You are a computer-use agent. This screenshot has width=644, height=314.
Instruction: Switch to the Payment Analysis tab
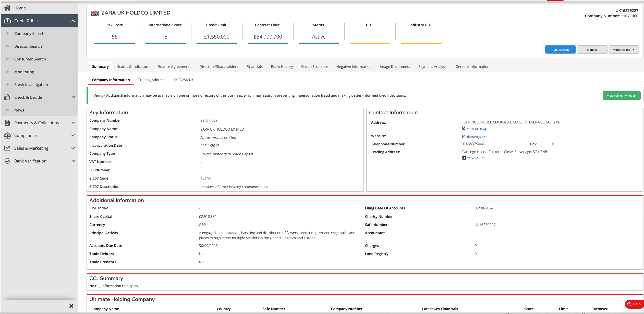[x=433, y=67]
